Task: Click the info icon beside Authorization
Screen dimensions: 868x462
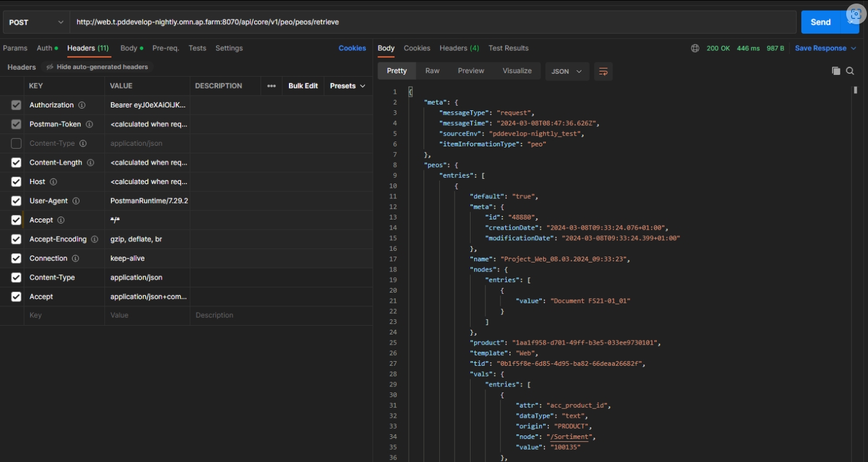Action: [x=82, y=105]
